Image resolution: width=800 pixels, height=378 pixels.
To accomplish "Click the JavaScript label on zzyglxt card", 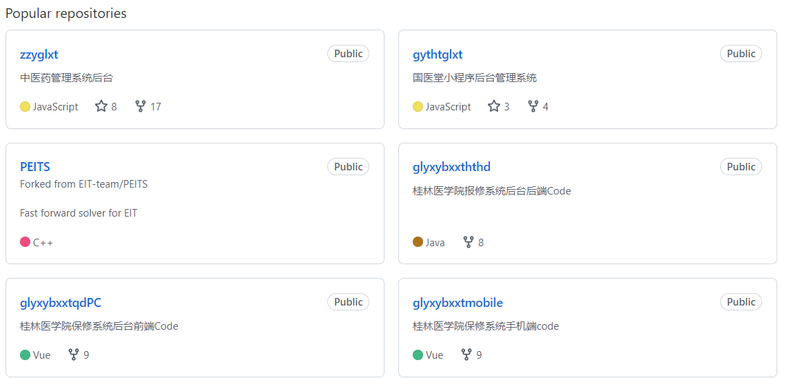I will [56, 107].
